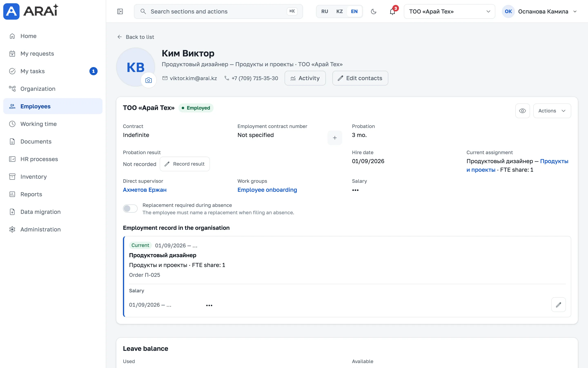Click email envelope icon by viktor.kim@arai.kz
588x368 pixels.
165,78
